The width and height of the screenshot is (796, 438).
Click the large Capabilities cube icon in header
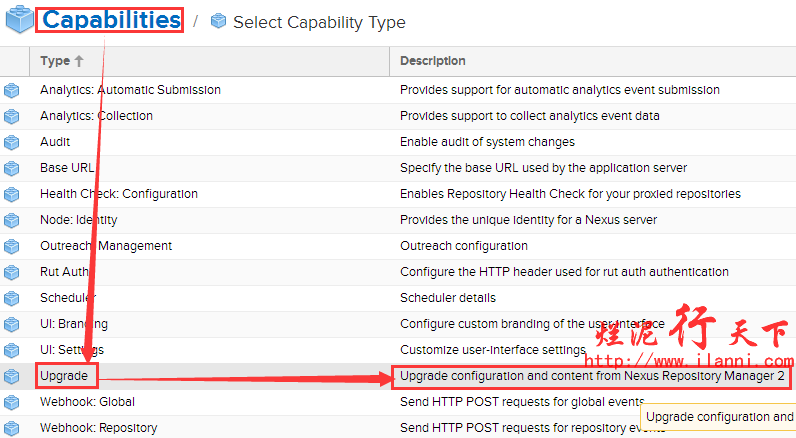click(17, 21)
